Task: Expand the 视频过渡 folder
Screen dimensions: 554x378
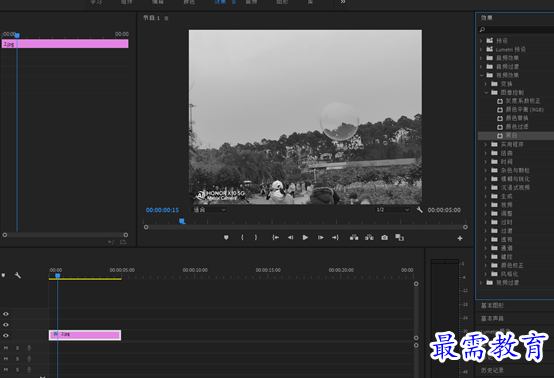Action: 481,283
